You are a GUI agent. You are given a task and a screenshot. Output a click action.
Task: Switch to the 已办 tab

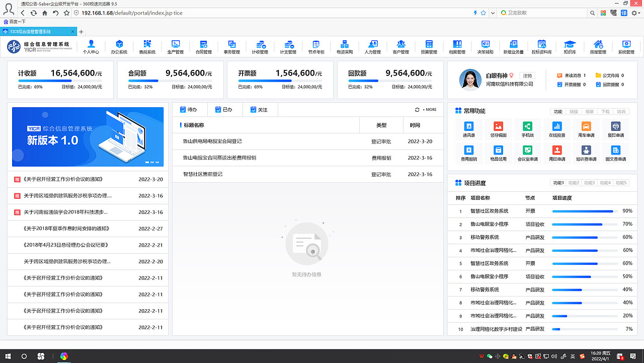pyautogui.click(x=224, y=109)
